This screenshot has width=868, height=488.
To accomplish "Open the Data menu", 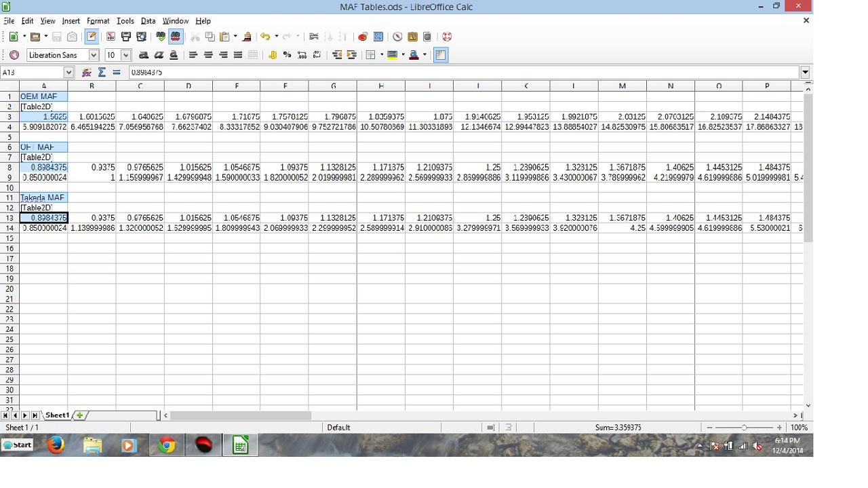I will [x=148, y=21].
